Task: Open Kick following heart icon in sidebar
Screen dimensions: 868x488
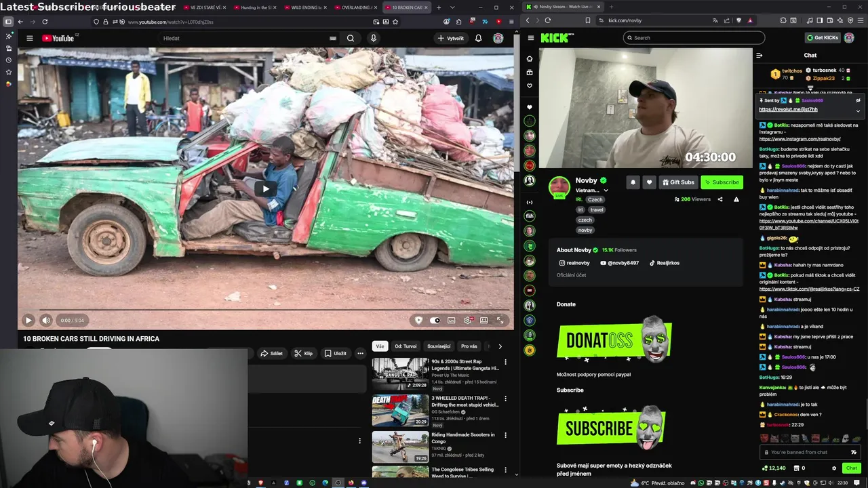Action: [x=530, y=86]
